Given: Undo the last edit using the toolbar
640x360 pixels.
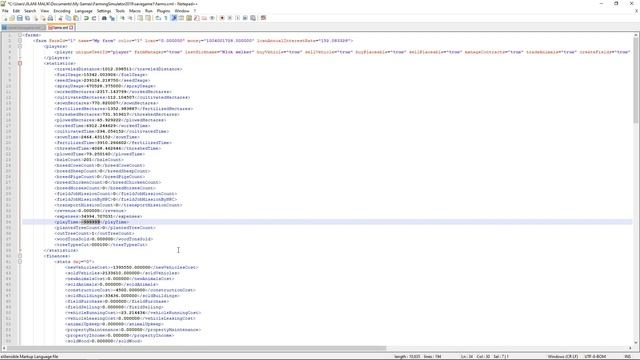Looking at the screenshot, I should [x=86, y=18].
